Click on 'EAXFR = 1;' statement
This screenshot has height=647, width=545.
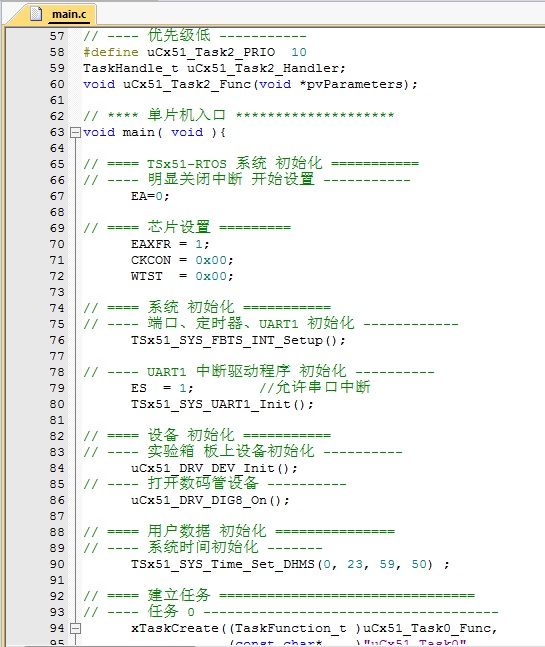point(170,244)
